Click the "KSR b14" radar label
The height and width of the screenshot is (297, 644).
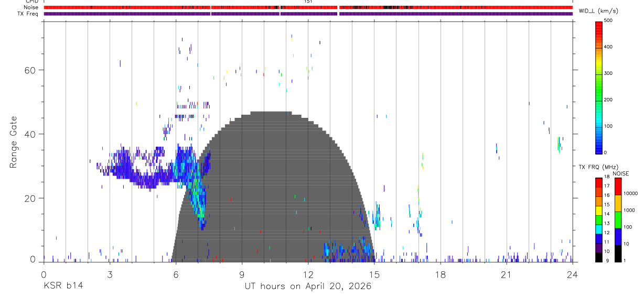tap(63, 286)
